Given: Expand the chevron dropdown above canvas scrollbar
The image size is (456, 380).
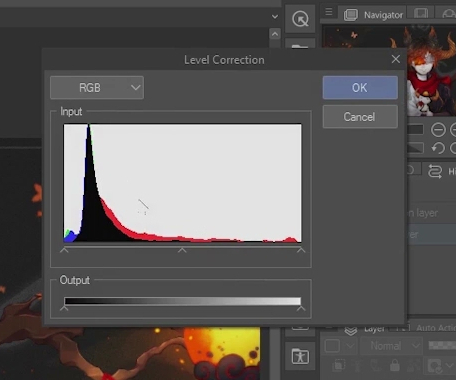Looking at the screenshot, I should 275,16.
